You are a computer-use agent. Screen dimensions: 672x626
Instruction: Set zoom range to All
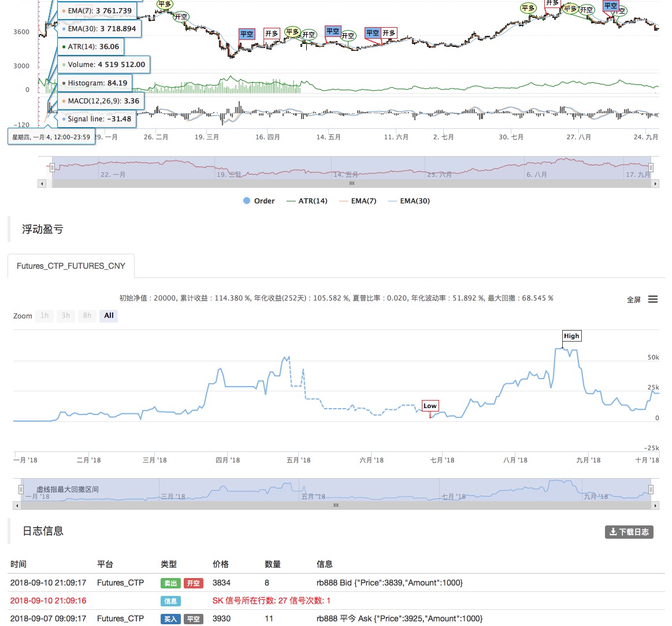109,316
